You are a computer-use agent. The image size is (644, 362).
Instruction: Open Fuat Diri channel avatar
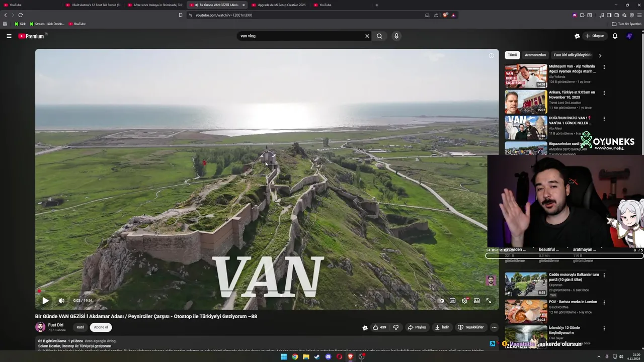pos(40,327)
